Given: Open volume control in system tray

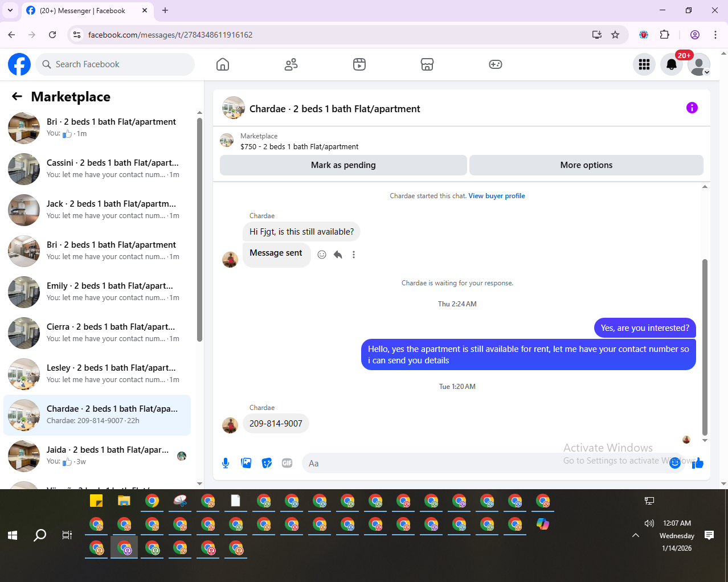Looking at the screenshot, I should click(x=649, y=523).
